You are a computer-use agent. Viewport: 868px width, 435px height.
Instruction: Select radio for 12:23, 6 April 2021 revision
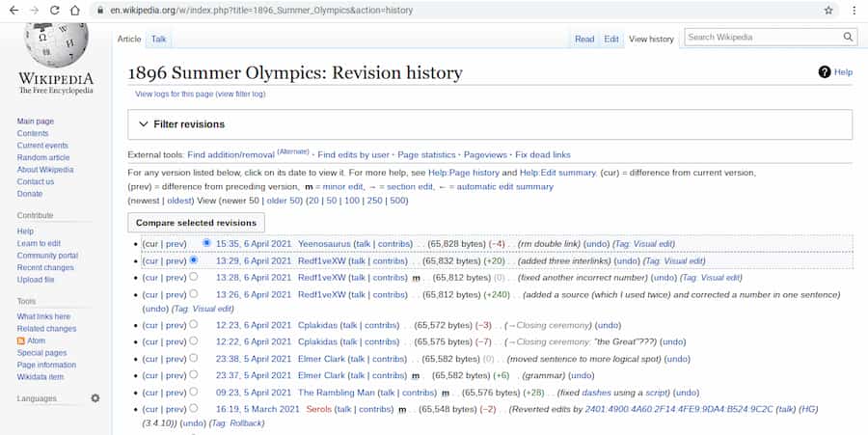(x=193, y=324)
